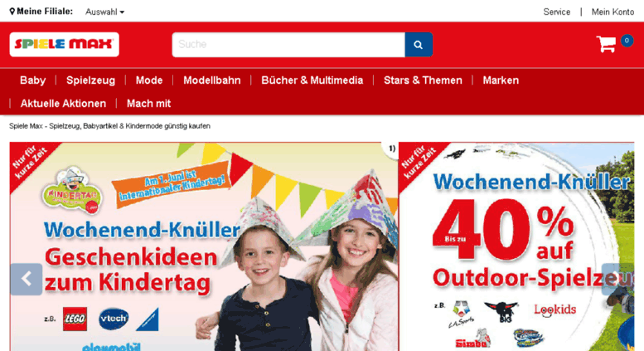This screenshot has height=351, width=644.
Task: Go to previous banner slide arrow
Action: [27, 279]
